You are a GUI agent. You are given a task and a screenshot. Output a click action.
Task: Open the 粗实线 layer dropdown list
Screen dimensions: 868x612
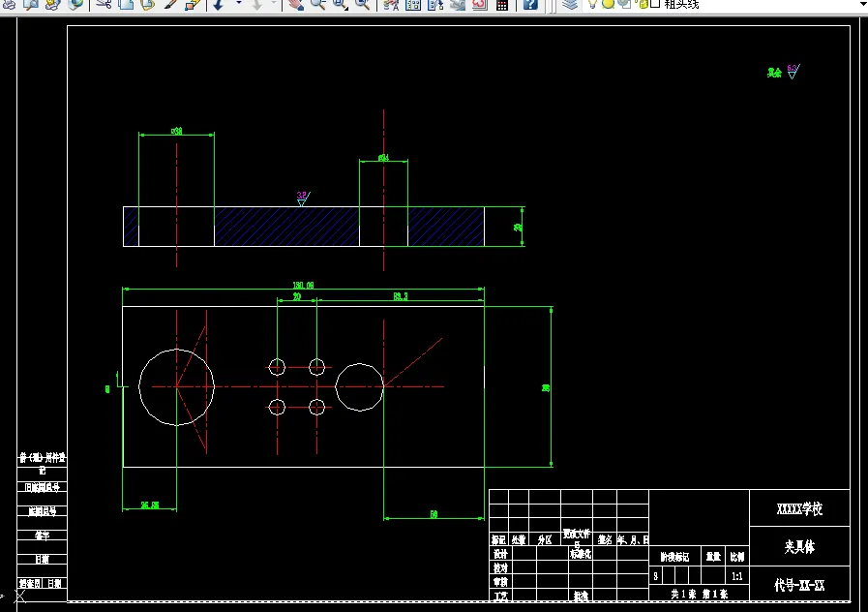click(x=723, y=5)
